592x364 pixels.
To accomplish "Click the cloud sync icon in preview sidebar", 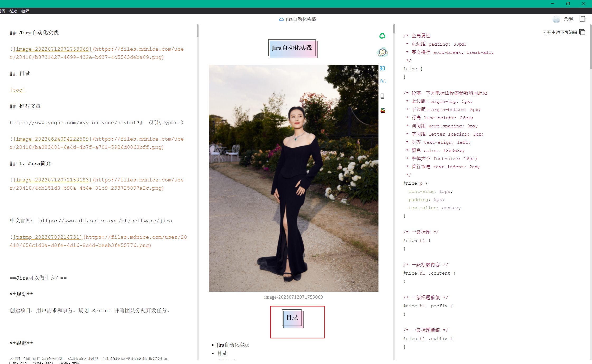I will pos(382,52).
